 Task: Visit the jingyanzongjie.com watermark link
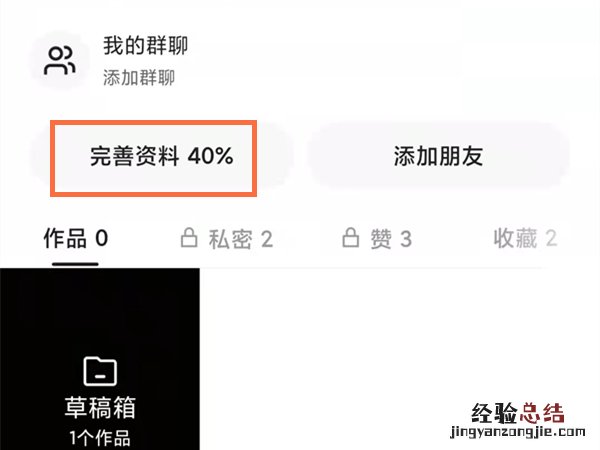pyautogui.click(x=518, y=432)
